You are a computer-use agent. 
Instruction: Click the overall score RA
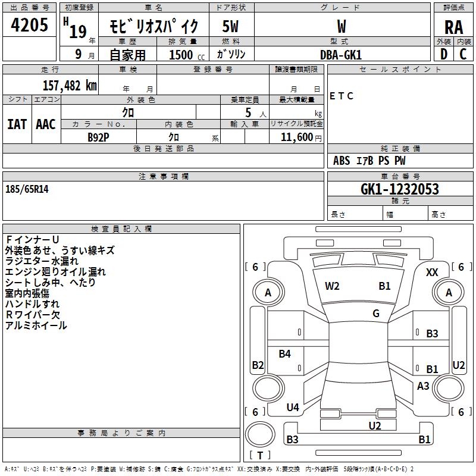453,27
